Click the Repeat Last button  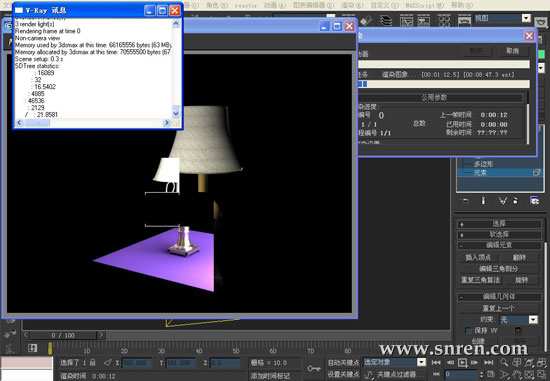(499, 308)
